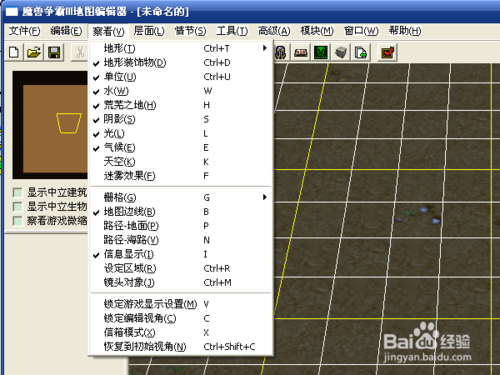Image resolution: width=500 pixels, height=375 pixels.
Task: Open the AI Editor green face icon
Action: point(321,52)
